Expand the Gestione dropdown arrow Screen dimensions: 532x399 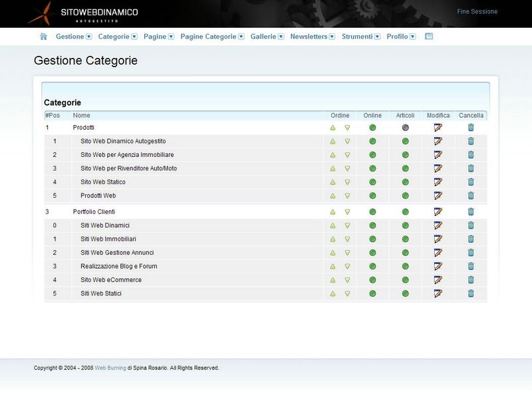(x=89, y=37)
